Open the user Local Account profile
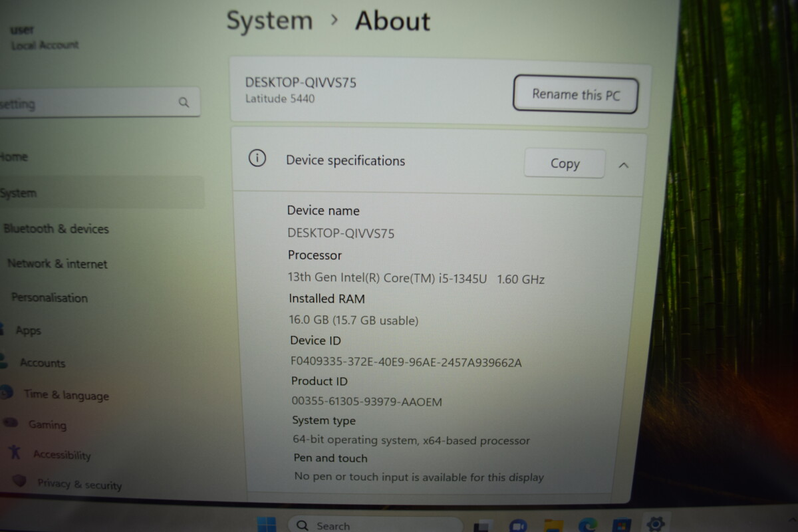798x532 pixels. click(43, 37)
